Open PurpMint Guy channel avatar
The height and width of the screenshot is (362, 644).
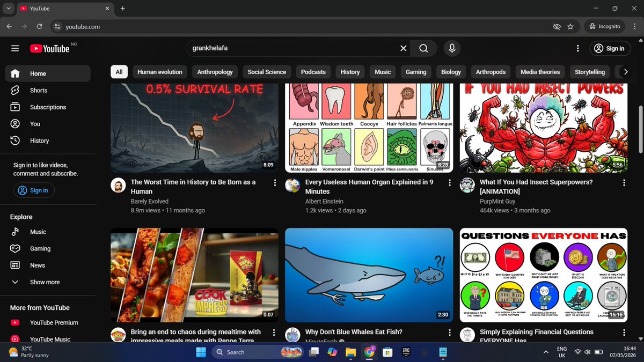pos(467,186)
